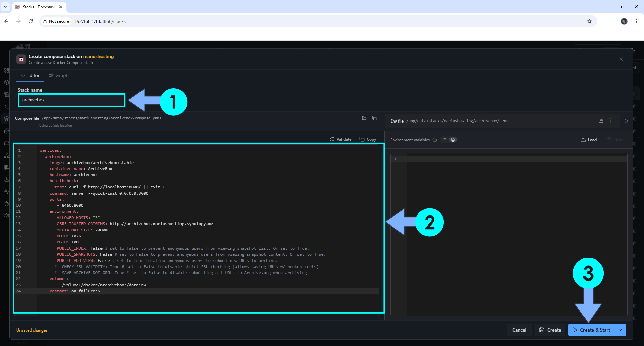The width and height of the screenshot is (644, 346).
Task: Load an environment variables file
Action: (589, 140)
